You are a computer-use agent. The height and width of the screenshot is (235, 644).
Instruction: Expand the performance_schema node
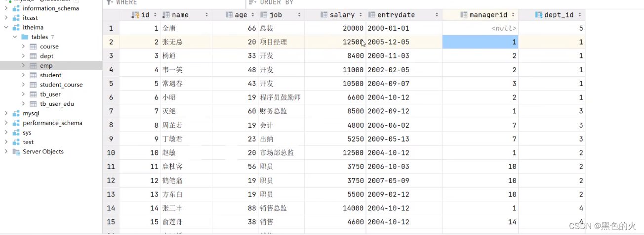click(x=6, y=123)
